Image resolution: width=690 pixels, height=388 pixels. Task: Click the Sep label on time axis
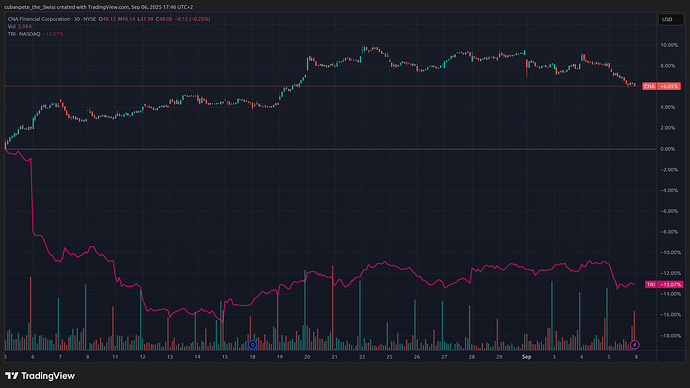tap(526, 357)
